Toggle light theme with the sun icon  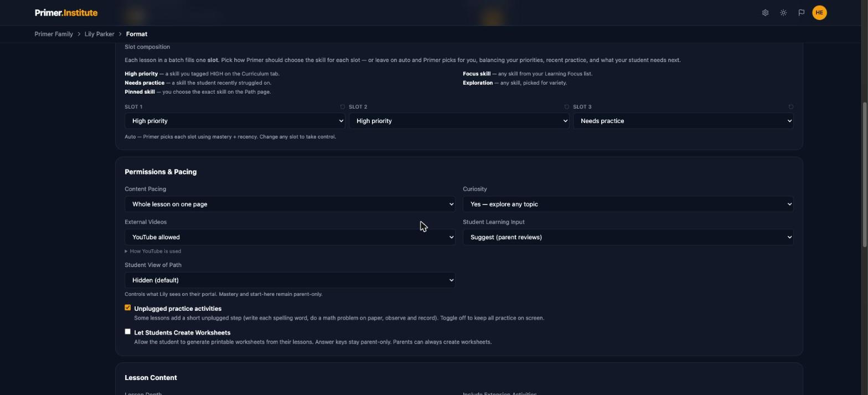click(x=783, y=13)
